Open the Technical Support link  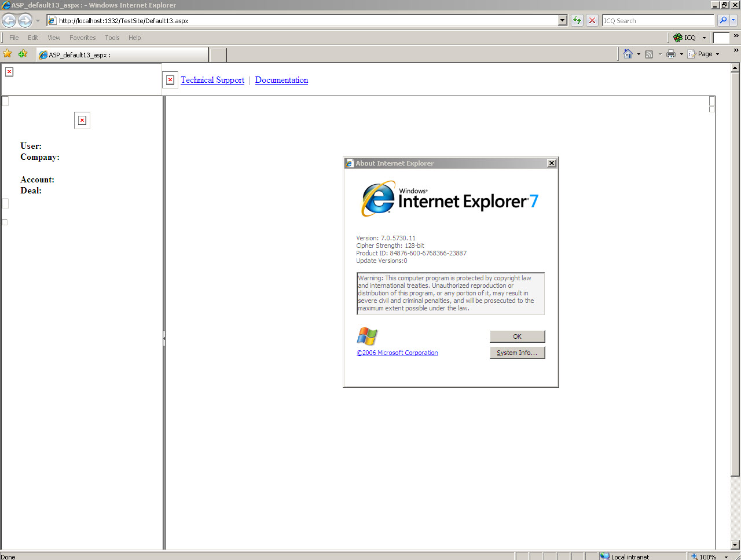212,80
